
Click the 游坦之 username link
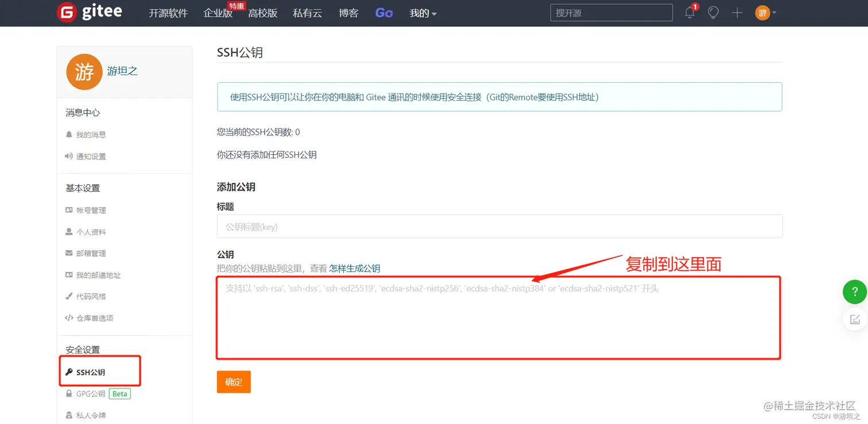[122, 71]
